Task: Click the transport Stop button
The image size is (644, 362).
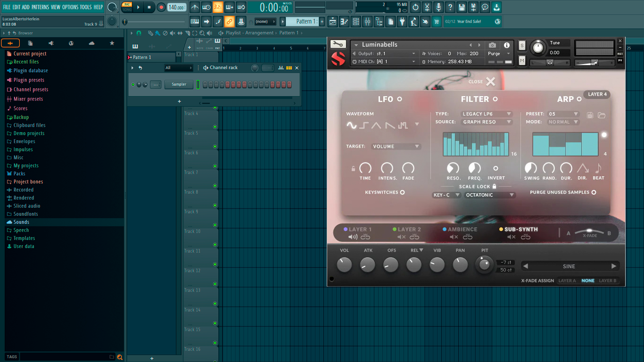Action: 149,7
